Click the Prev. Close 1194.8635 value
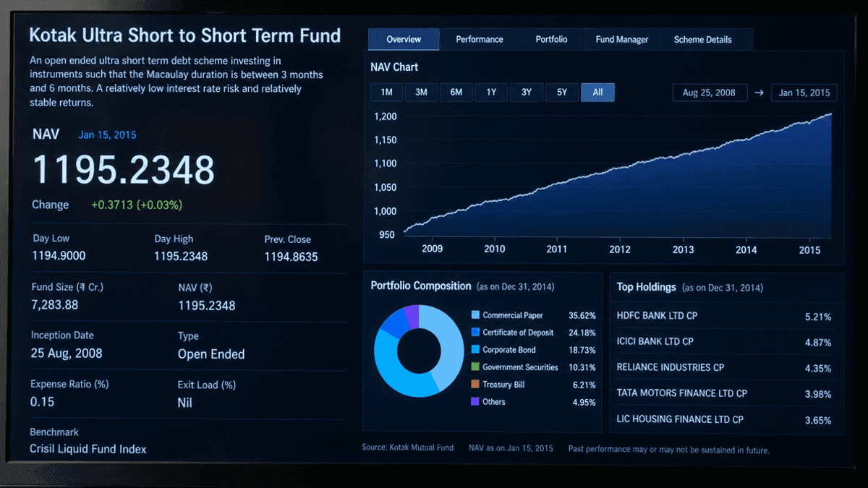This screenshot has height=488, width=868. tap(291, 256)
